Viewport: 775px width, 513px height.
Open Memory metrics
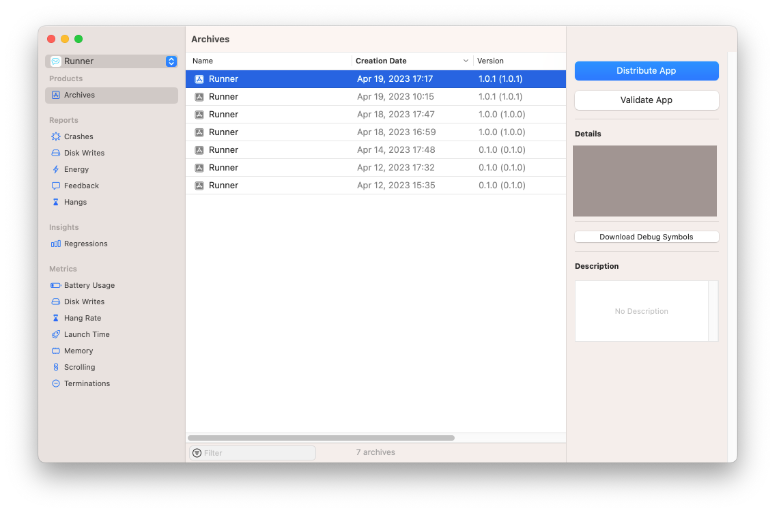click(x=78, y=351)
